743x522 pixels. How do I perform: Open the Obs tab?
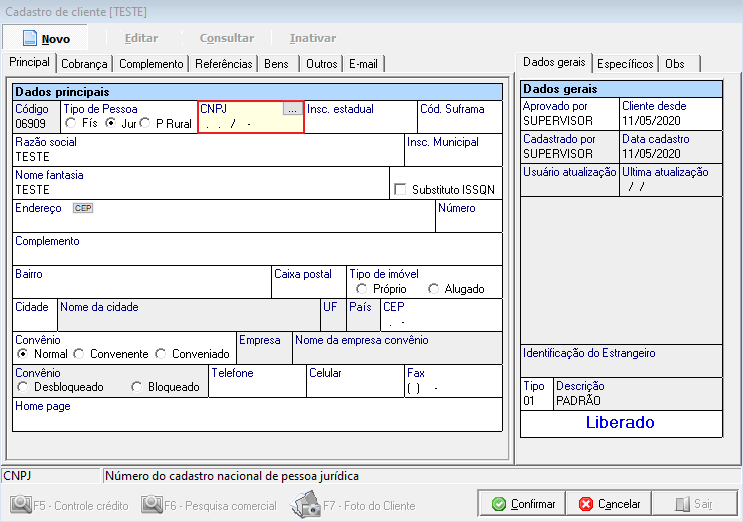point(675,63)
